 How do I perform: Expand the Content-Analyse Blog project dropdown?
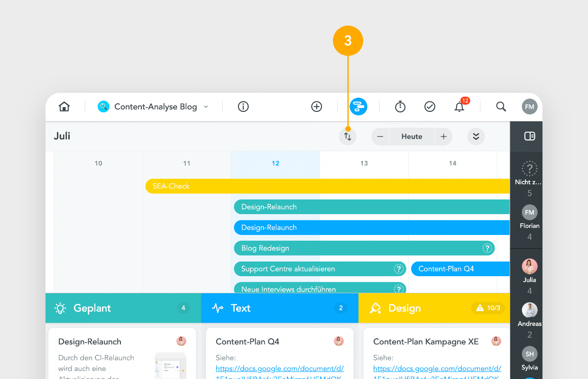pos(206,107)
